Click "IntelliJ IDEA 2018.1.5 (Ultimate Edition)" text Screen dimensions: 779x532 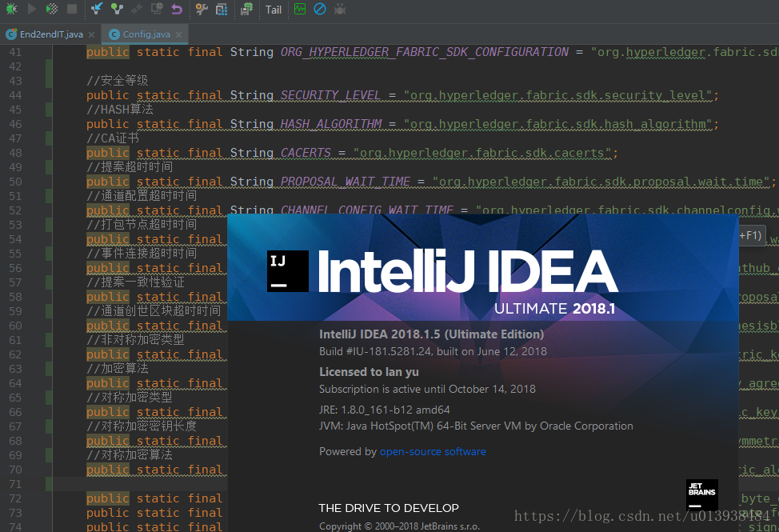431,334
